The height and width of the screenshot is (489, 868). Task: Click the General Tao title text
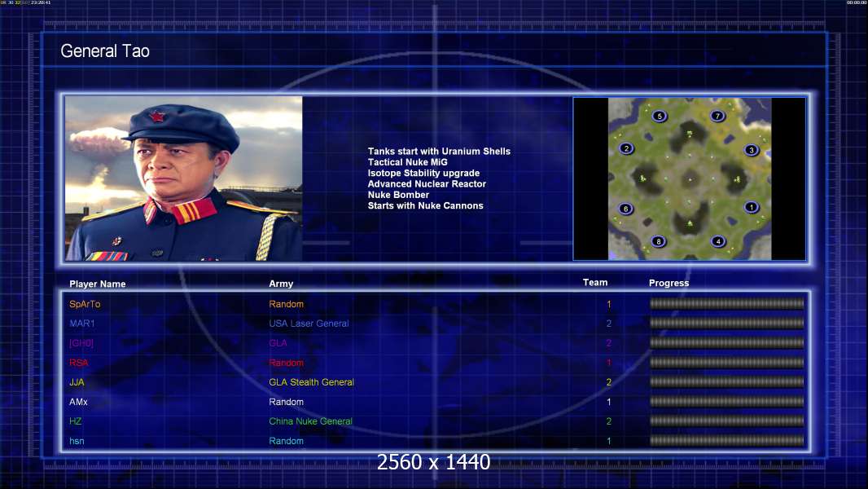(x=105, y=51)
